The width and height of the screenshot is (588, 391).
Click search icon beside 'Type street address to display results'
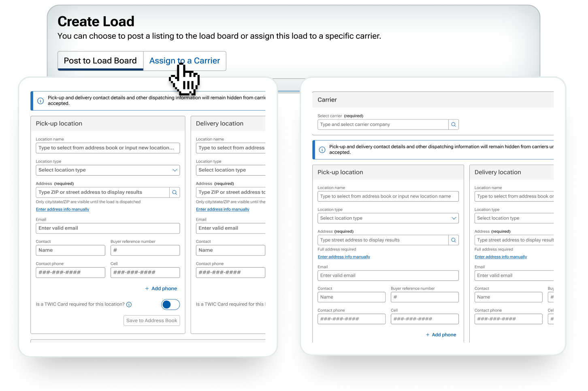(454, 240)
